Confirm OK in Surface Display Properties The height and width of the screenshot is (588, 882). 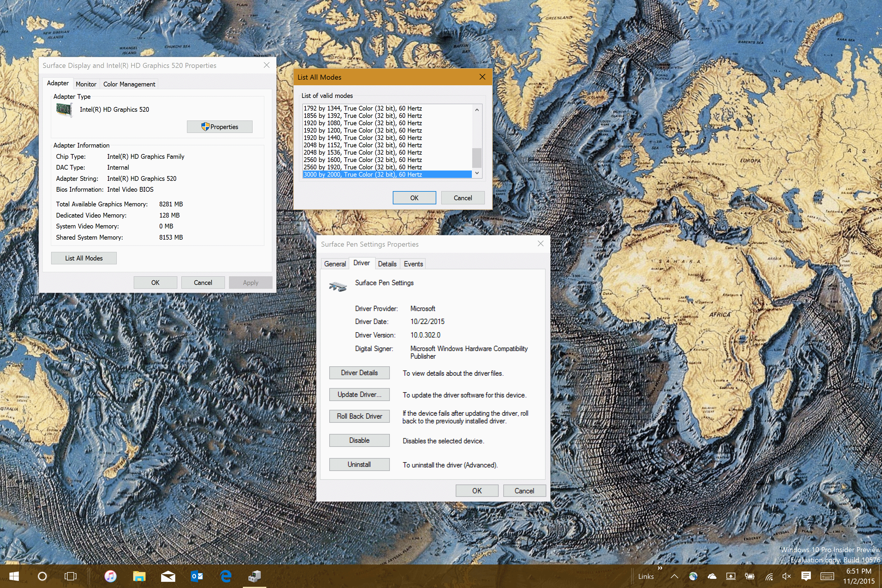pyautogui.click(x=155, y=282)
